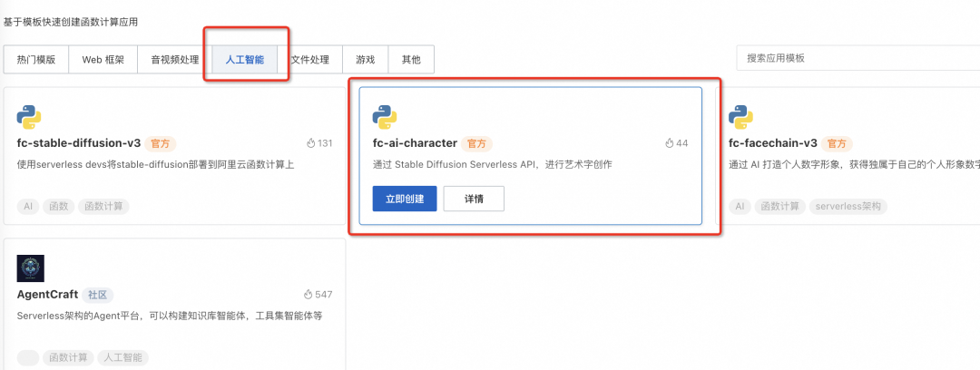
Task: Click description starting 使用serverless devs将stable-diffusion
Action: [x=155, y=165]
